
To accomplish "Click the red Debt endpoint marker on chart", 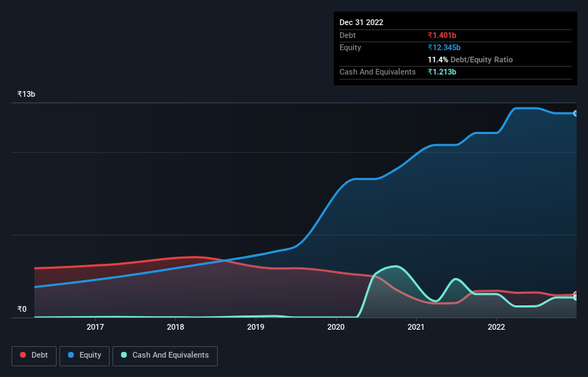I will tap(576, 294).
